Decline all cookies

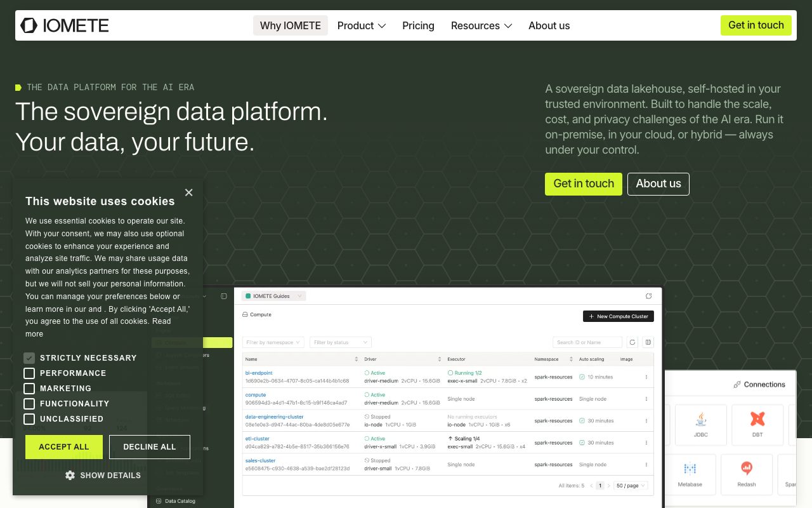click(150, 447)
